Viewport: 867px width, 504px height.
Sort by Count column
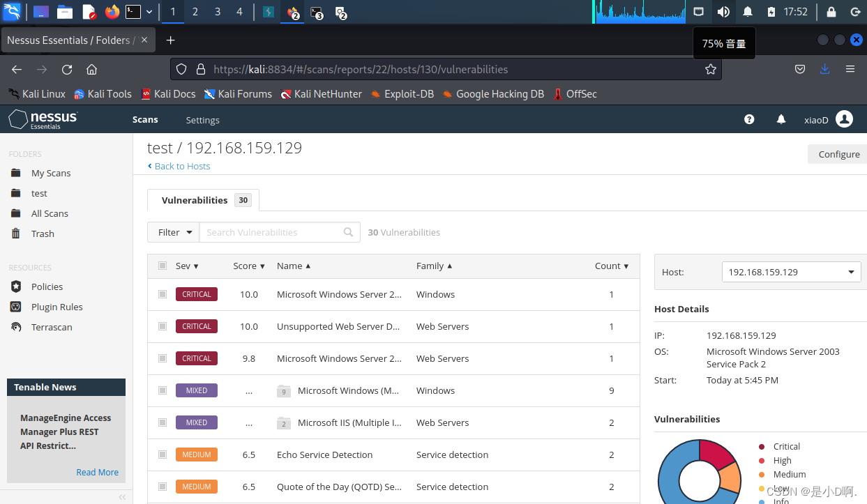(x=612, y=266)
